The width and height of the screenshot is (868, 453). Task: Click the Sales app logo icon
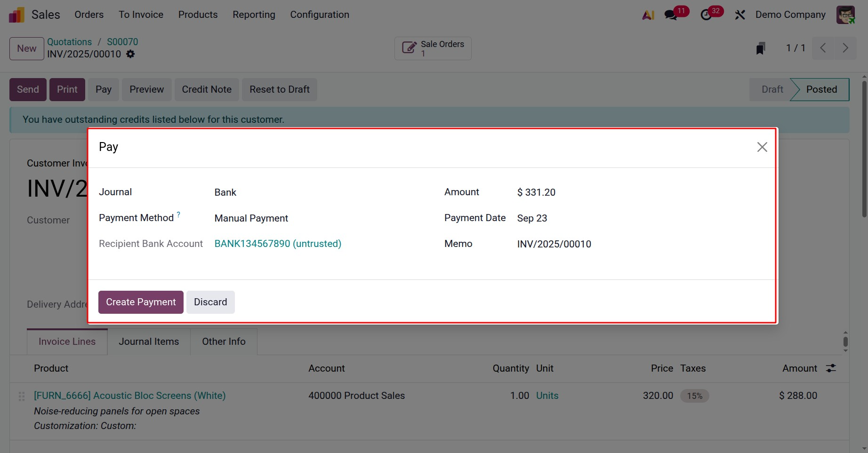click(16, 15)
